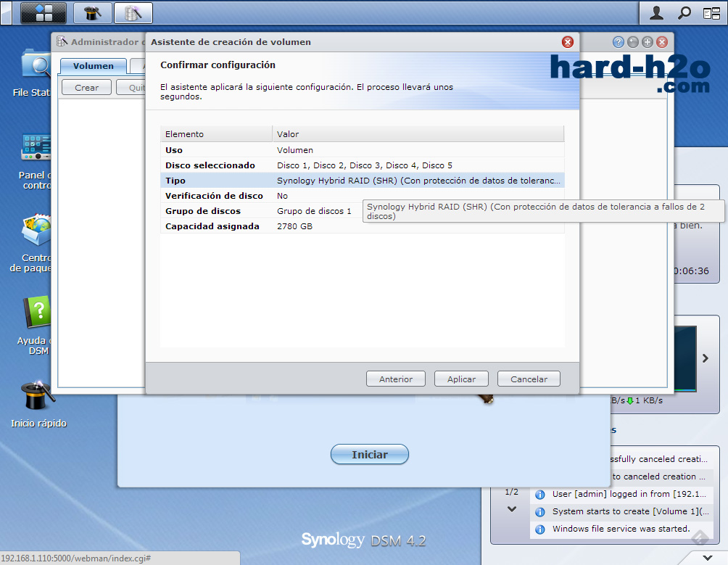Close the Administrador window with red X
This screenshot has height=565, width=728.
click(x=662, y=42)
